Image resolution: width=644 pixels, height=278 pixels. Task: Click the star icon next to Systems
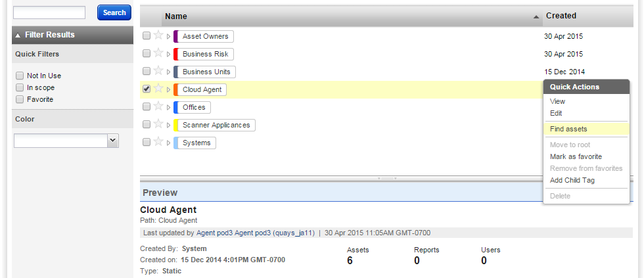tap(158, 142)
